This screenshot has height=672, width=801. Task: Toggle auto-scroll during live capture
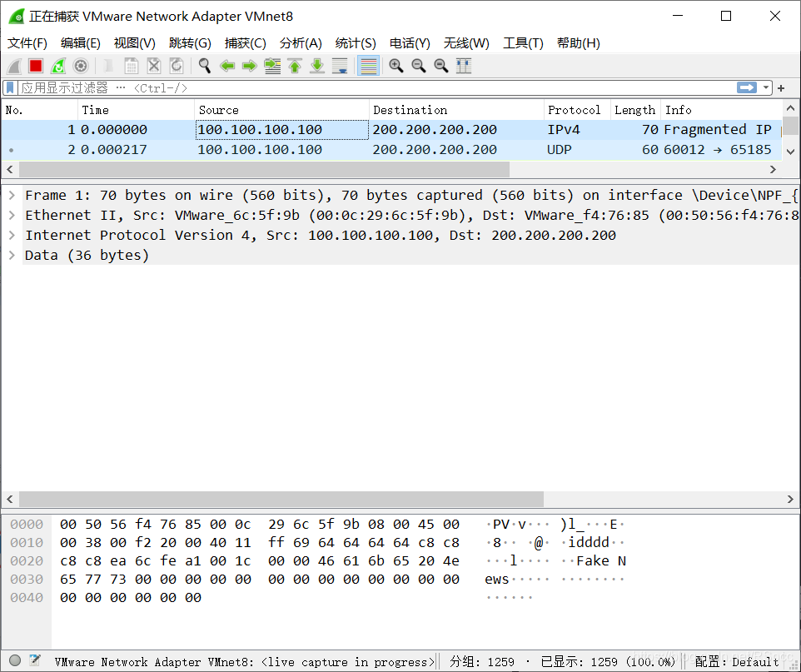point(340,66)
